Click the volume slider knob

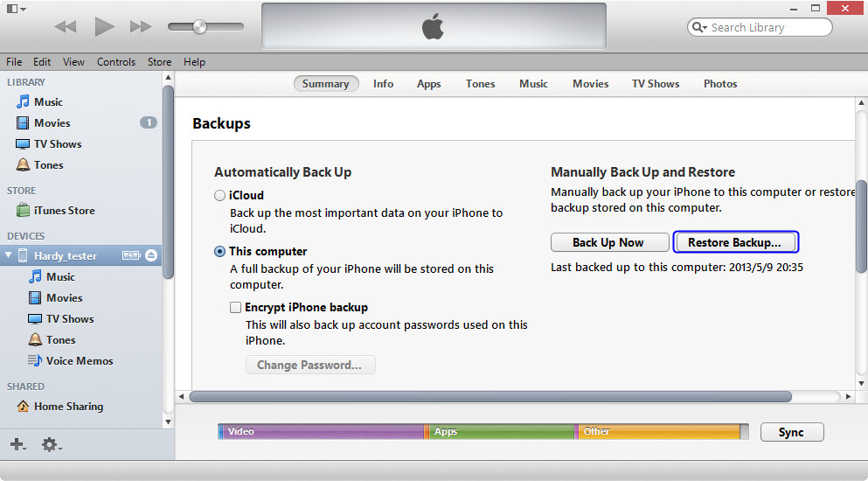point(199,26)
